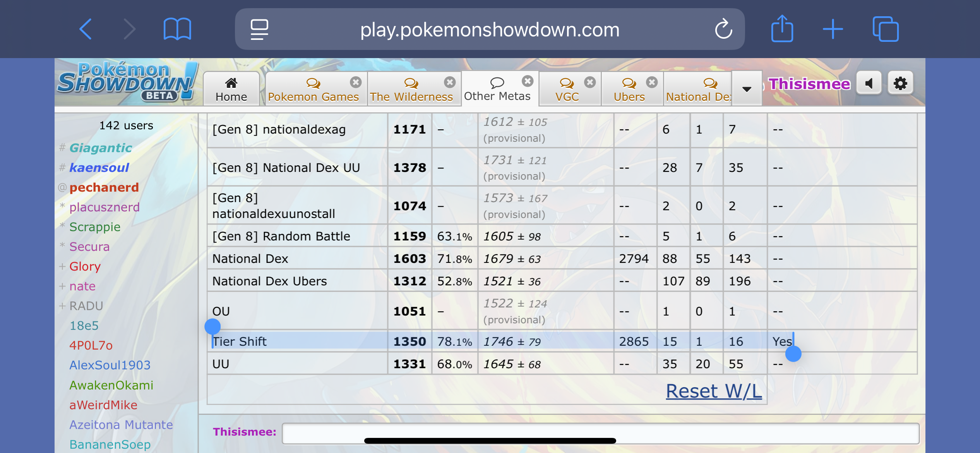Tap the Thisismee username button
Screen dimensions: 980x453
coord(809,84)
